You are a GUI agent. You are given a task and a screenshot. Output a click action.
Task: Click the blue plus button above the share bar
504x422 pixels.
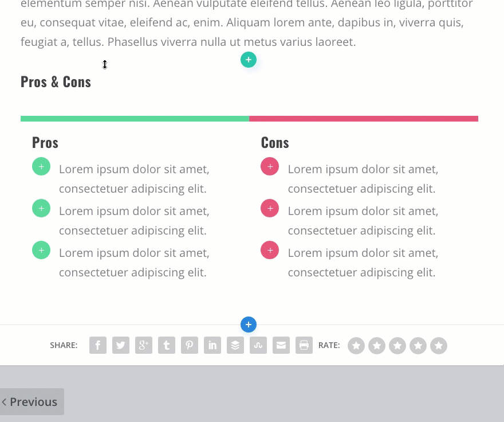tap(249, 325)
